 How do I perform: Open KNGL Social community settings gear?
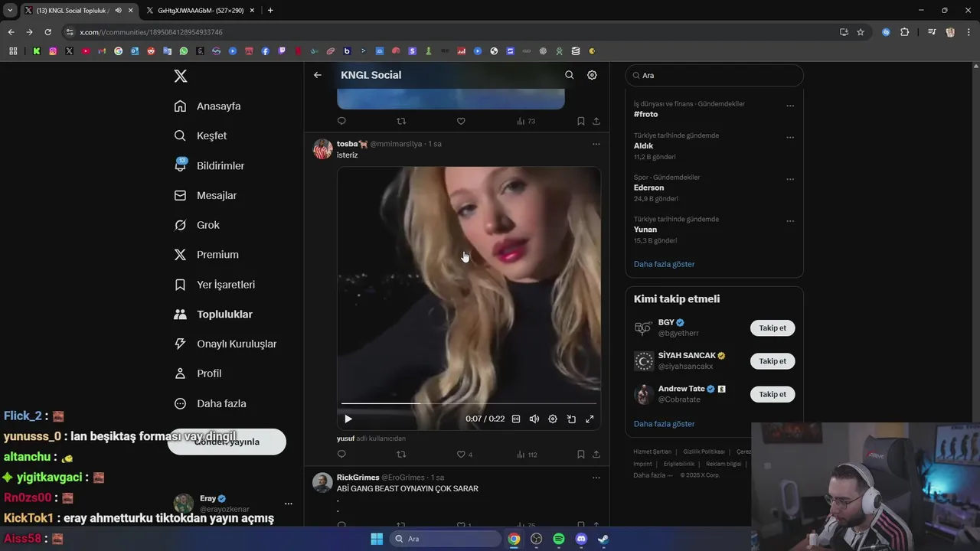point(592,75)
